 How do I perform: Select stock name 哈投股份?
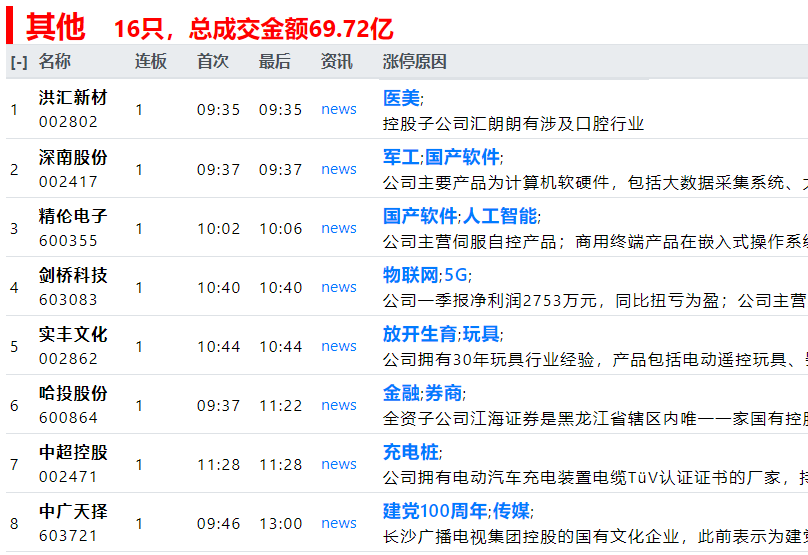pos(73,393)
